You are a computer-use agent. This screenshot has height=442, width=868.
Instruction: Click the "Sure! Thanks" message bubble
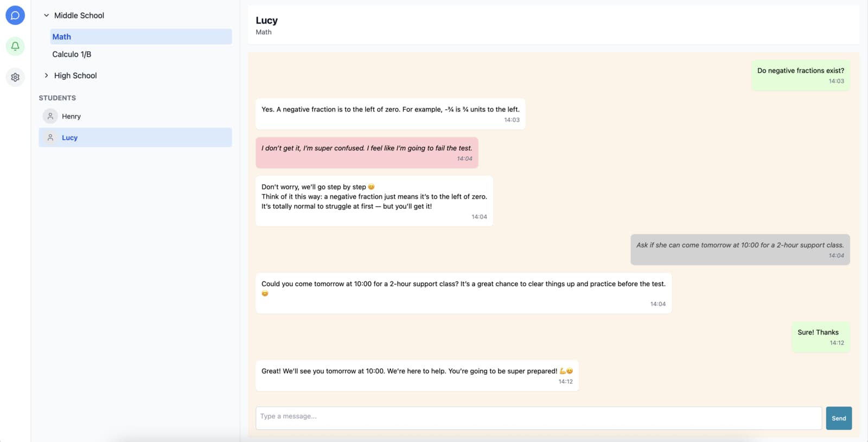click(x=820, y=337)
